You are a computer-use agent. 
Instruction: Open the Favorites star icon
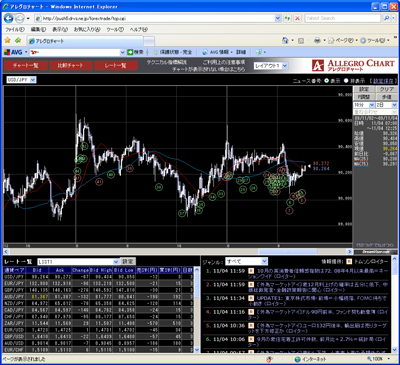click(x=7, y=40)
